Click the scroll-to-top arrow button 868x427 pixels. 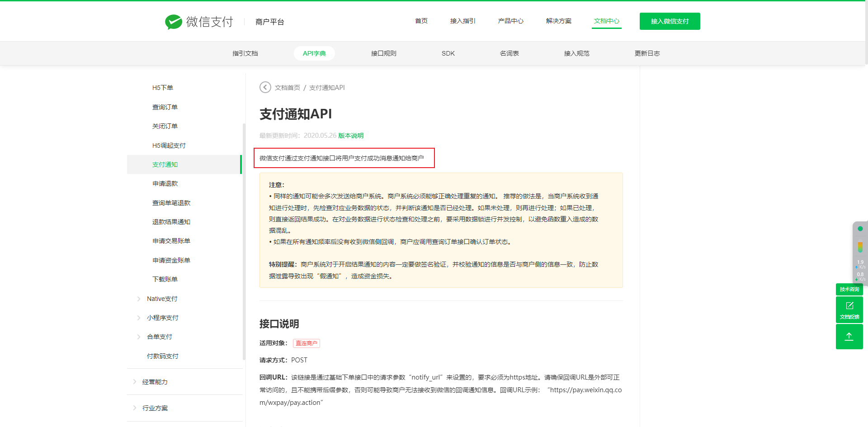coord(849,337)
